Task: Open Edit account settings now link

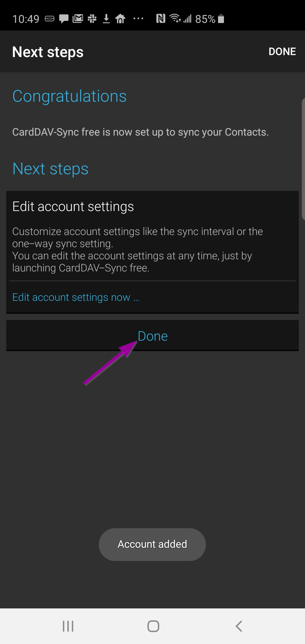Action: 76,297
